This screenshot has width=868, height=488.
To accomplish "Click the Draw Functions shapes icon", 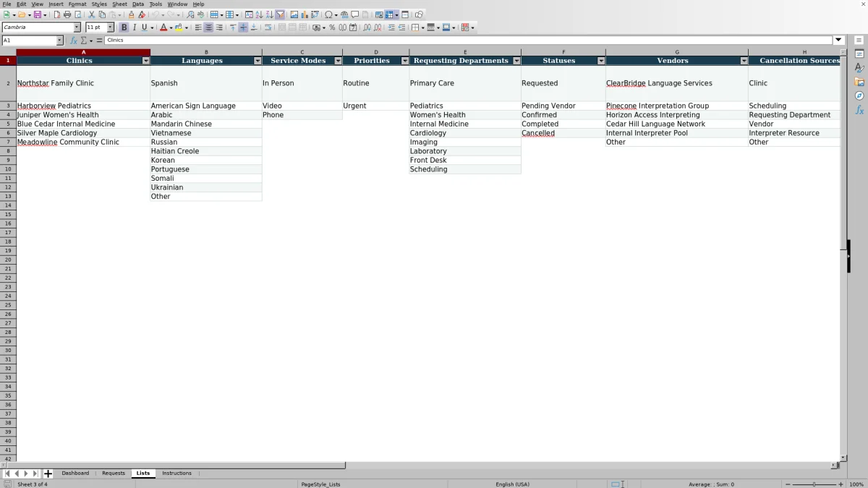I will click(419, 14).
